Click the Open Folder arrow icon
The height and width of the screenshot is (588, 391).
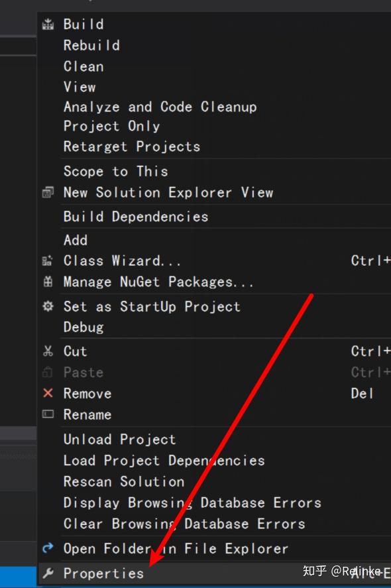pyautogui.click(x=48, y=548)
